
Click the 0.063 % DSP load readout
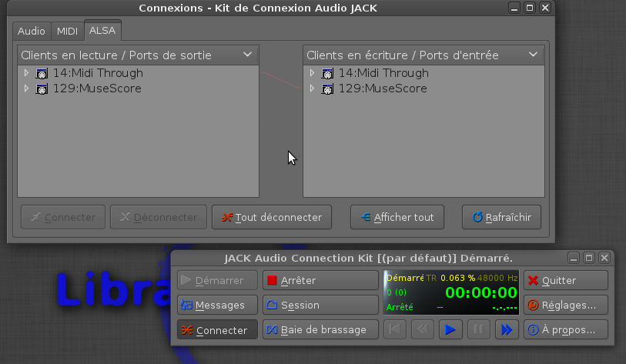pos(457,278)
